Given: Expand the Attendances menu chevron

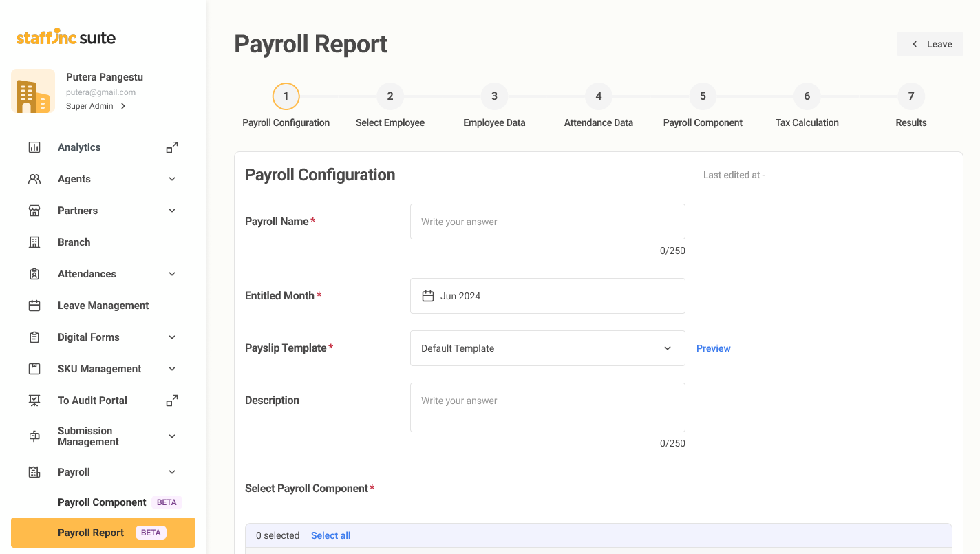Looking at the screenshot, I should click(x=172, y=274).
